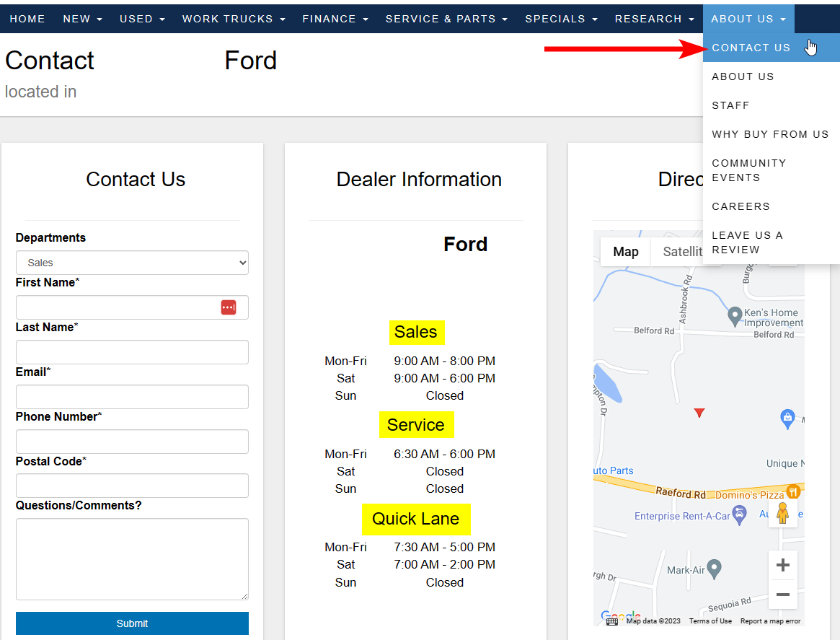Open map keyboard shortcuts icon
The height and width of the screenshot is (640, 840).
[611, 621]
